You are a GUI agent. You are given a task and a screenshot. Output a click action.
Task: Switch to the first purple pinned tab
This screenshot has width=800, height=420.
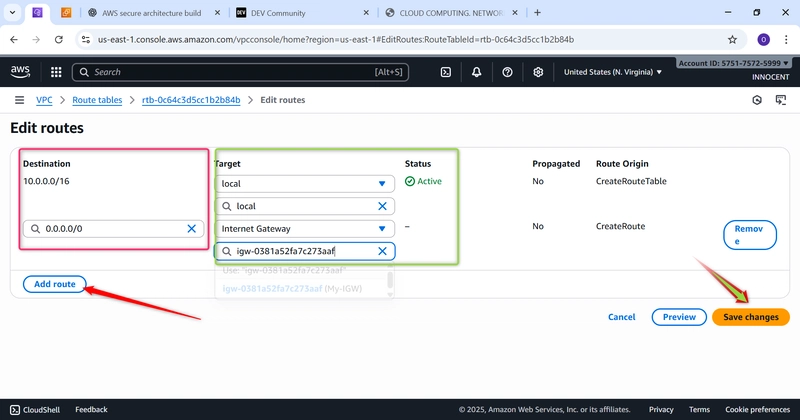[x=37, y=13]
